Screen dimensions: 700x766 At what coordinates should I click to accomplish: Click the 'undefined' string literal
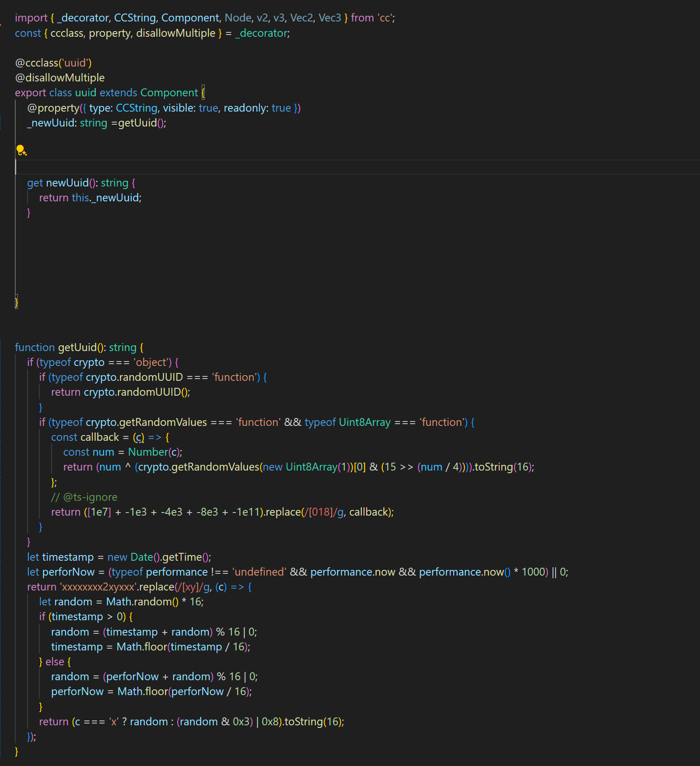coord(259,572)
